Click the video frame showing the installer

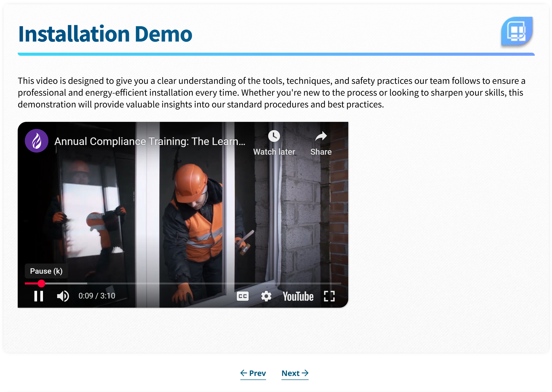pos(183,215)
